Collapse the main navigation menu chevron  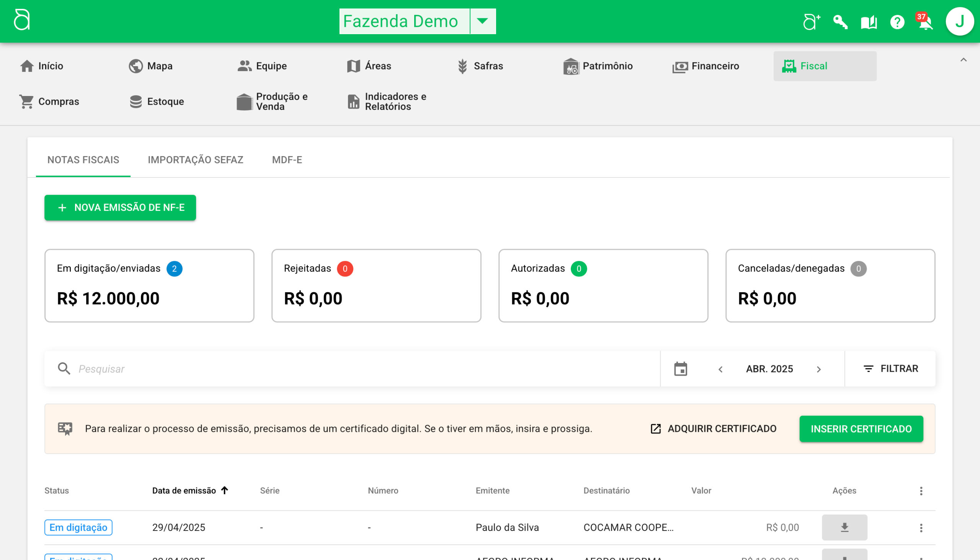pos(963,60)
